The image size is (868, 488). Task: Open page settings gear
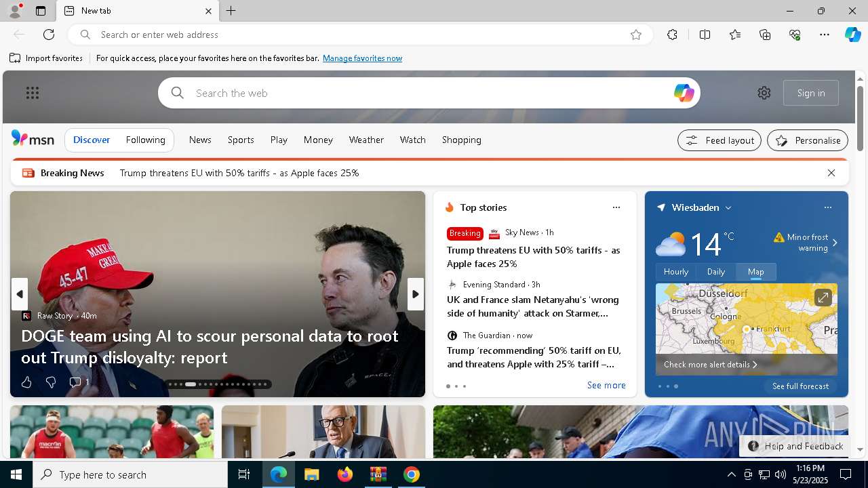coord(764,93)
